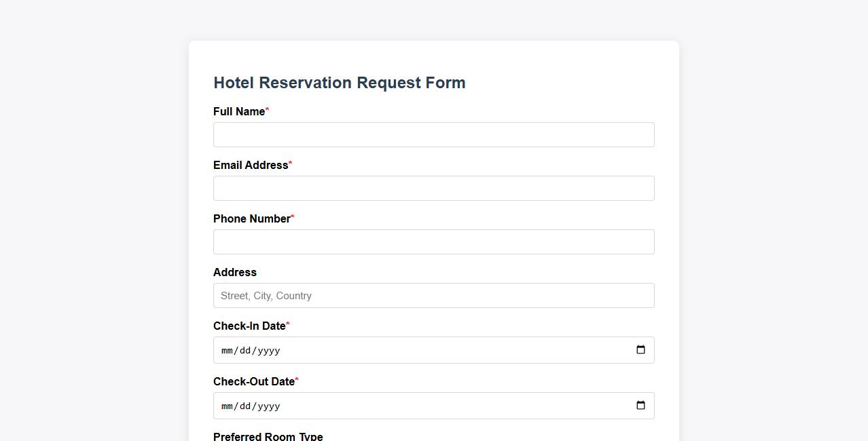
Task: Click the Email Address label
Action: 249,165
